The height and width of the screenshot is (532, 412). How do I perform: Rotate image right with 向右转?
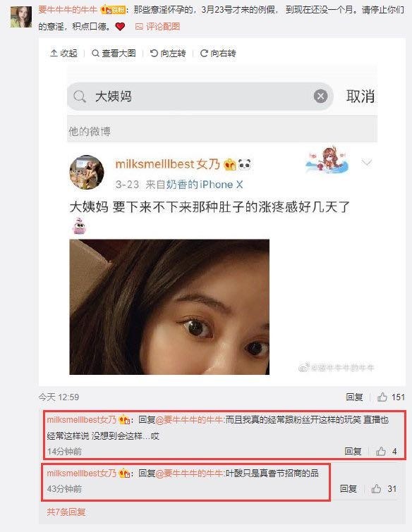click(x=218, y=54)
